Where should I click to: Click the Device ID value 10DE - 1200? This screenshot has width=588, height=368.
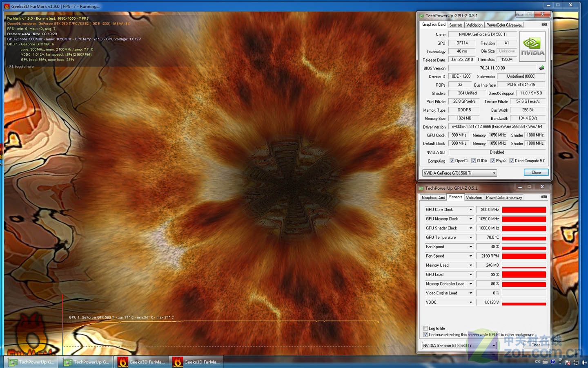pyautogui.click(x=460, y=76)
